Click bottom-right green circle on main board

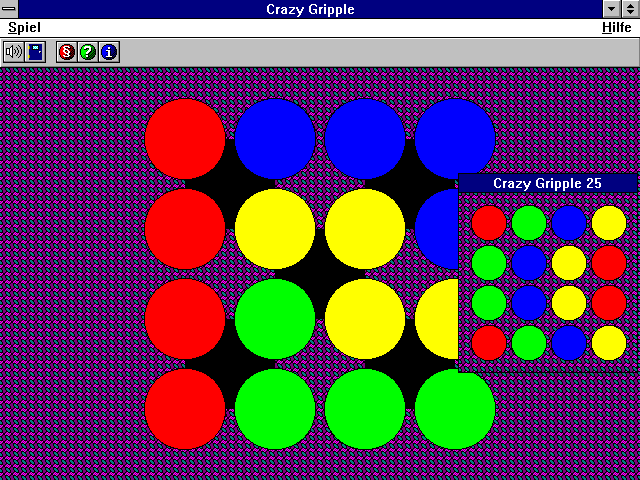[455, 409]
